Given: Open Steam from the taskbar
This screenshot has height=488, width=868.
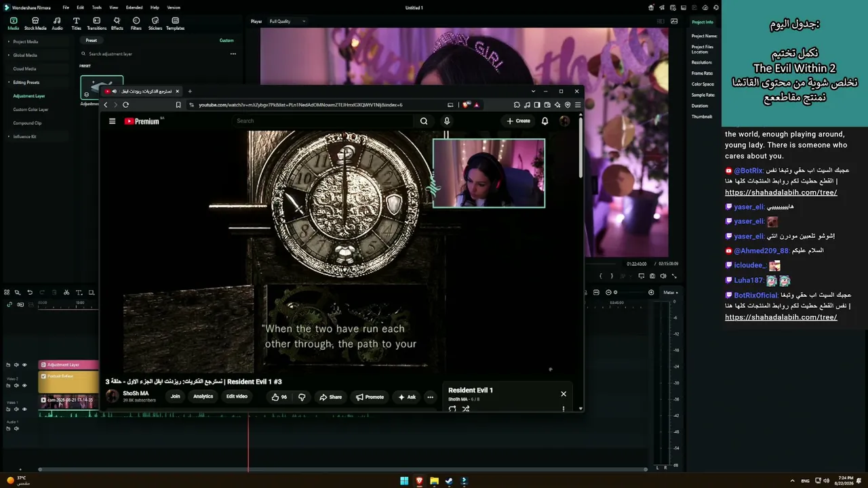Looking at the screenshot, I should pyautogui.click(x=449, y=481).
